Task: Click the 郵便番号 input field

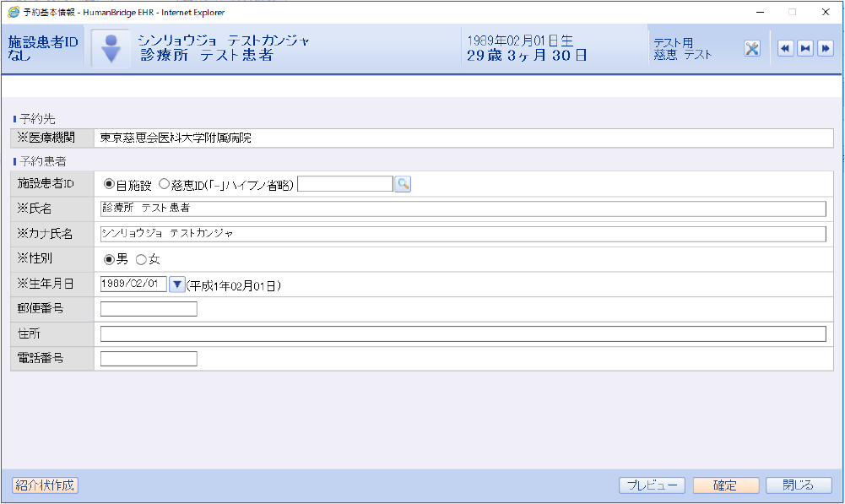Action: pyautogui.click(x=149, y=309)
